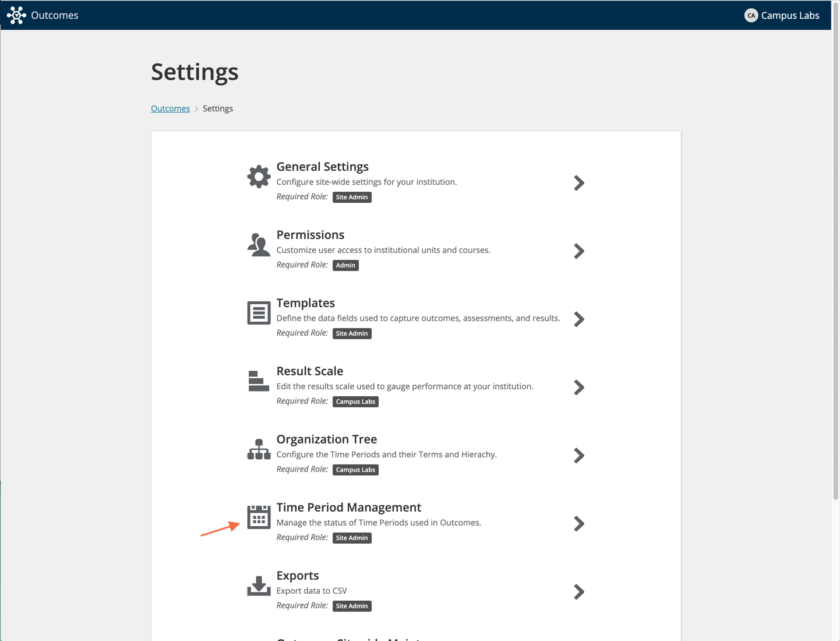Open Result Scale via its chevron arrow

578,388
